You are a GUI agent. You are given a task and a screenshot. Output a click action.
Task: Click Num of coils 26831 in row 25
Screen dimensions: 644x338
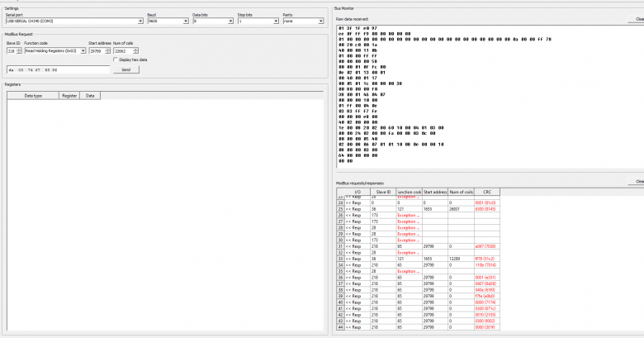pyautogui.click(x=461, y=209)
